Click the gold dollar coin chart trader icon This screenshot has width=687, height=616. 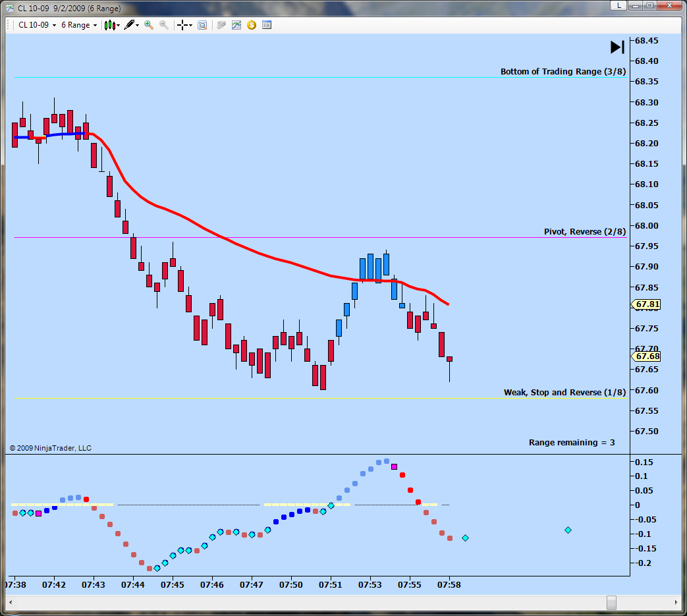click(x=252, y=25)
